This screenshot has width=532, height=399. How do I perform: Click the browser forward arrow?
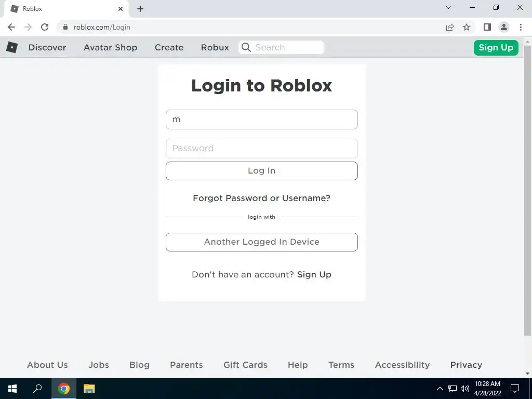coord(28,27)
